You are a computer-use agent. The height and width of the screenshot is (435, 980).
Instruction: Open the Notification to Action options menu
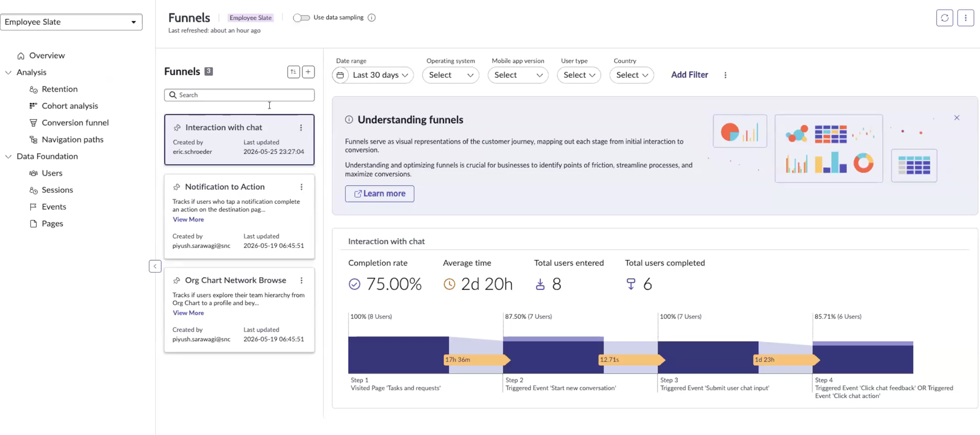pyautogui.click(x=301, y=187)
